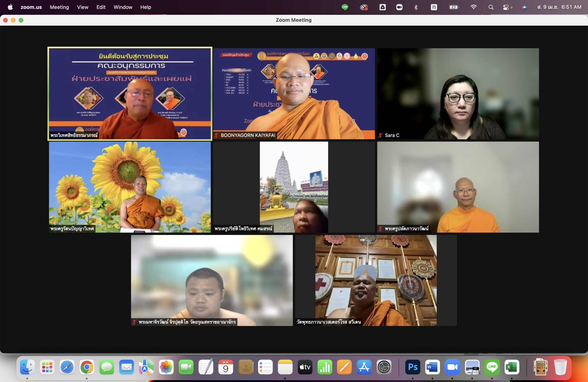Image resolution: width=588 pixels, height=382 pixels.
Task: Launch Microsoft Word from the Dock
Action: coord(432,367)
